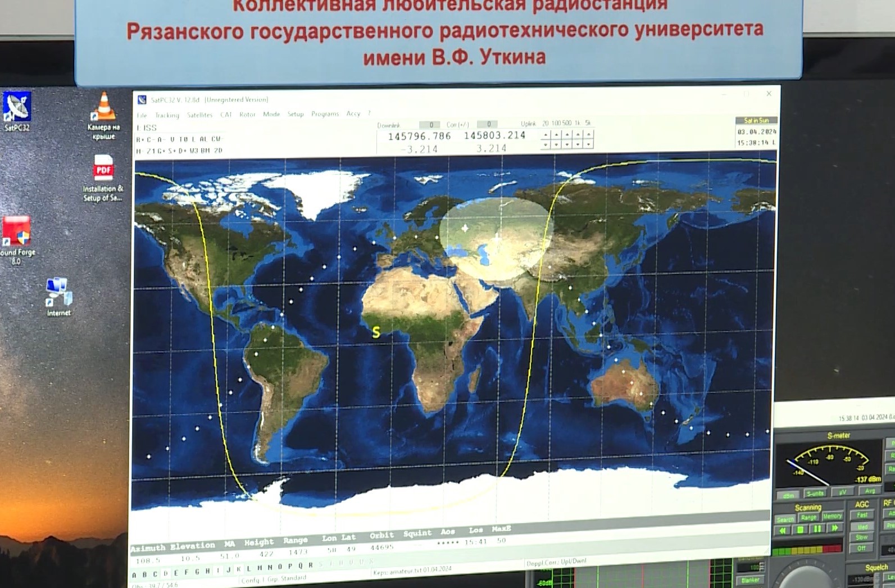Toggle the S+ setting in SatPC32

click(172, 151)
